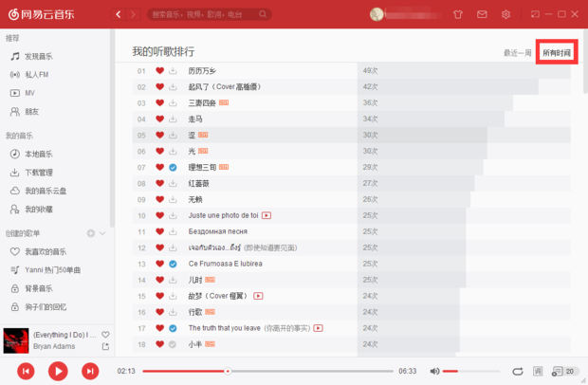Image resolution: width=588 pixels, height=385 pixels.
Task: Switch to 最近一周 ranking tab
Action: (x=517, y=53)
